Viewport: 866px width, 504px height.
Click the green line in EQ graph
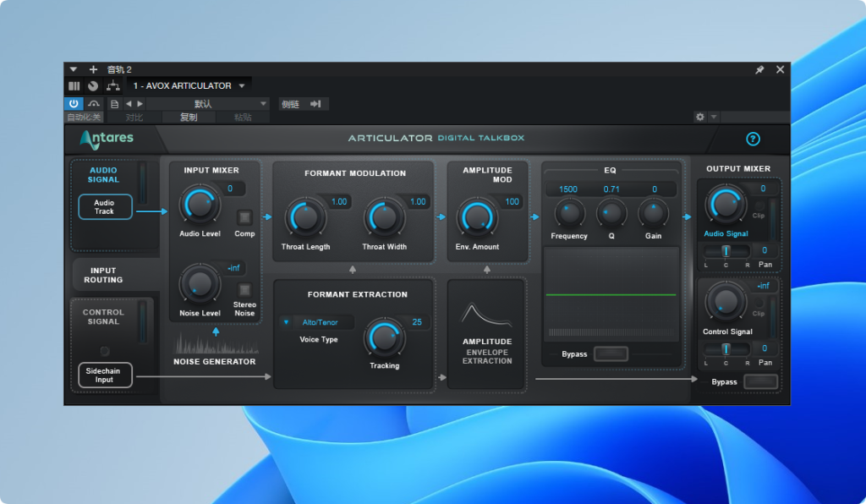pyautogui.click(x=611, y=295)
